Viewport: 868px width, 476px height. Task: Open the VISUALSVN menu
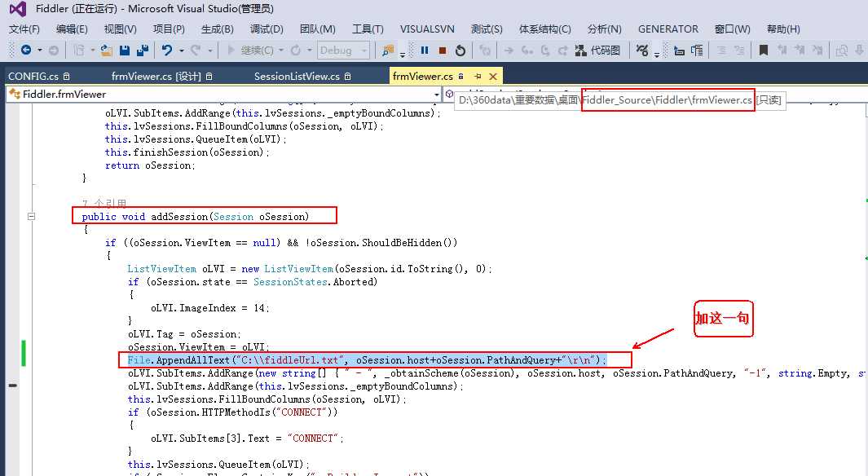tap(427, 29)
